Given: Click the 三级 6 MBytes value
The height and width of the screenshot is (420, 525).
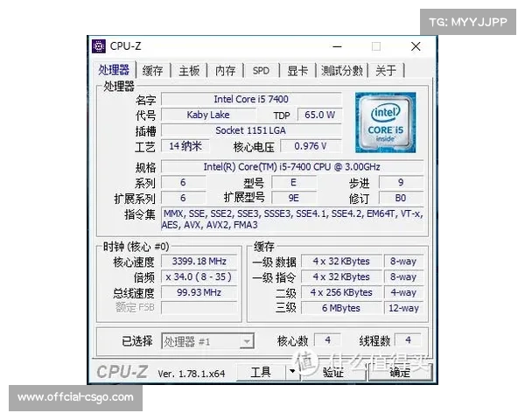Looking at the screenshot, I should tap(341, 308).
